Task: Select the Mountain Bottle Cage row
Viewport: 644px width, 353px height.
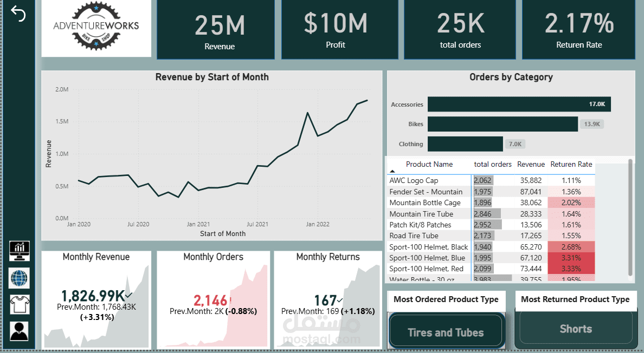Action: click(491, 202)
